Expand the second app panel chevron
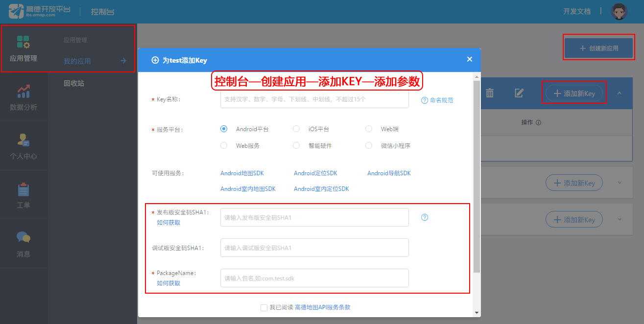Screen dimensions: 644x324 (619, 183)
